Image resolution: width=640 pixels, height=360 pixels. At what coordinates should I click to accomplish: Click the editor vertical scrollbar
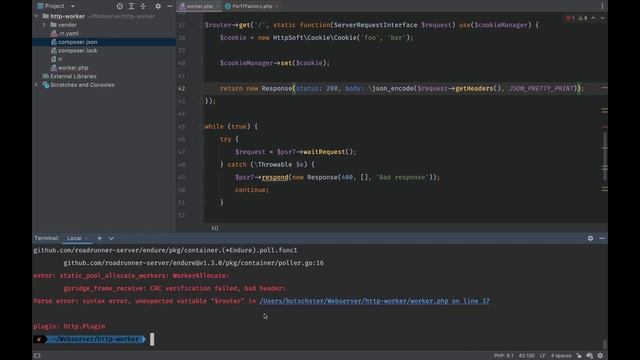(604, 155)
